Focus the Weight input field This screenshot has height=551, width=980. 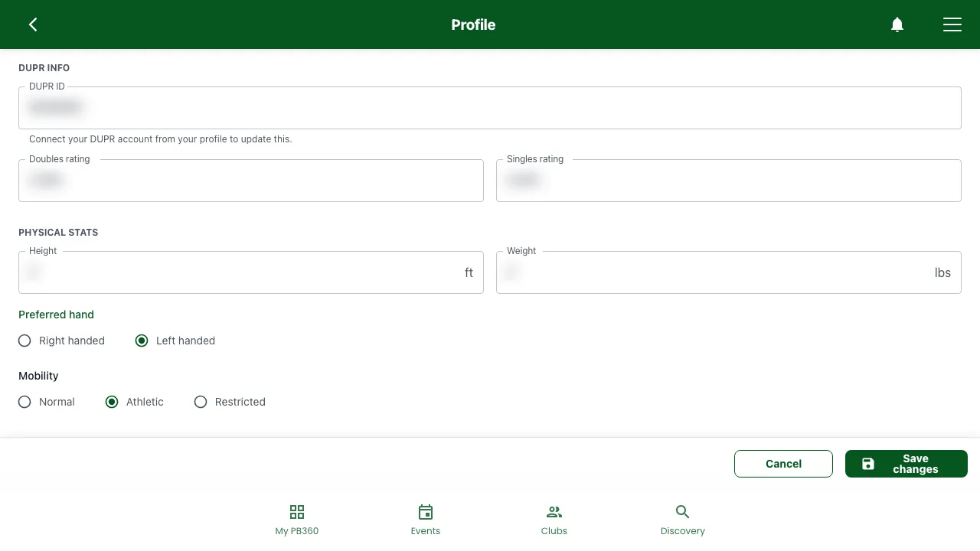(x=729, y=272)
